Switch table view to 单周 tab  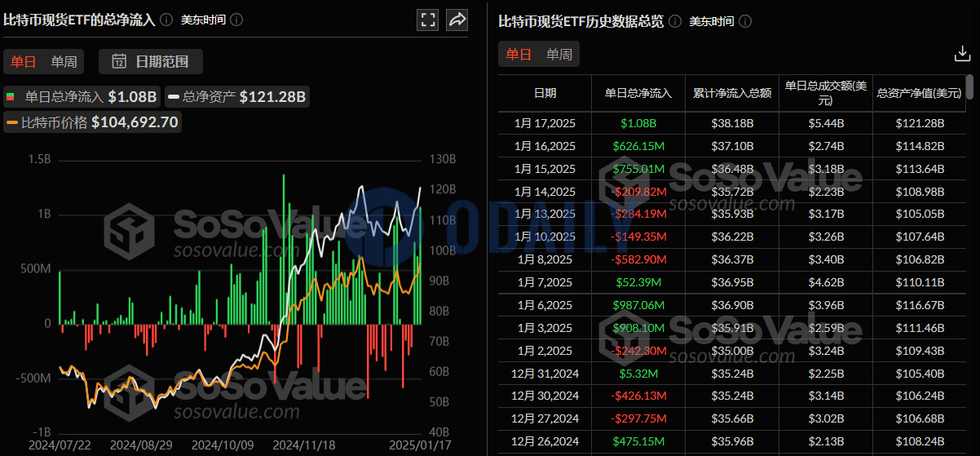tap(559, 55)
